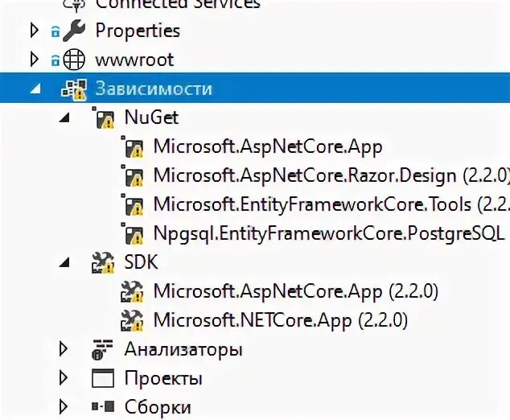Click the Зависимости dependencies warning icon
The height and width of the screenshot is (420, 510).
point(74,89)
